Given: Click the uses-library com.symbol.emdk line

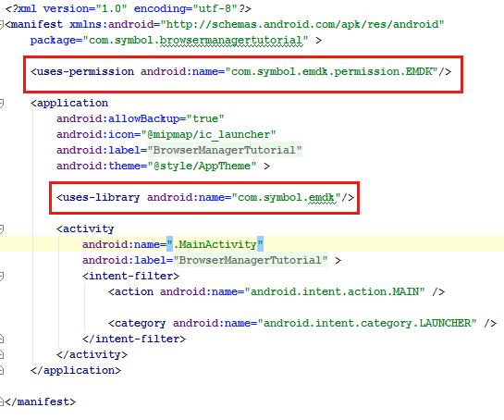Looking at the screenshot, I should pos(205,197).
